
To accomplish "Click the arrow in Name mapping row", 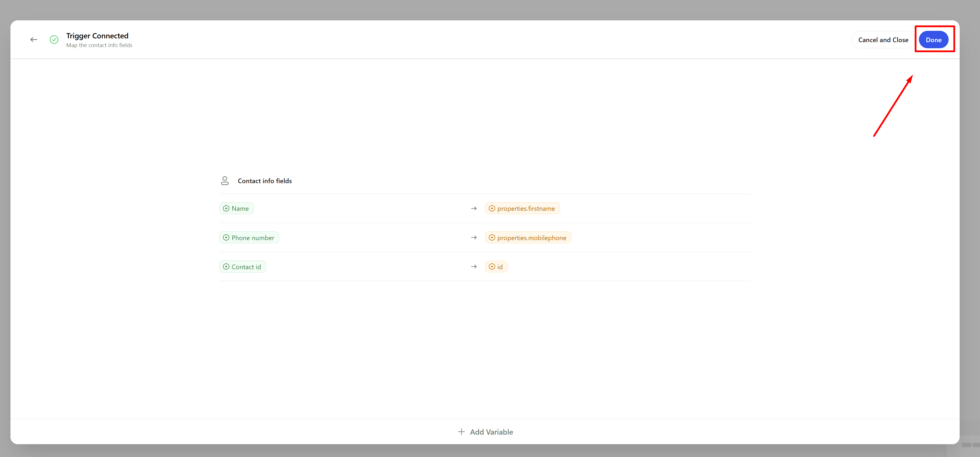I will pyautogui.click(x=474, y=208).
